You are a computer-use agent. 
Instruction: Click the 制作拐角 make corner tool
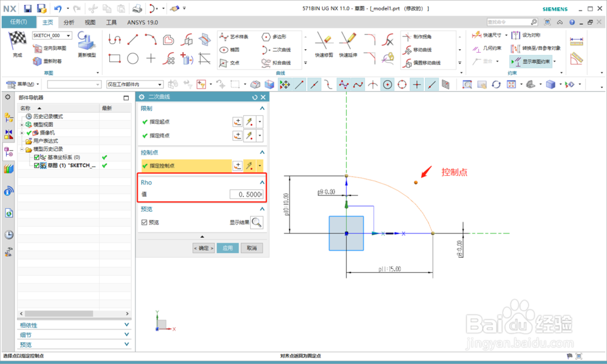click(418, 37)
